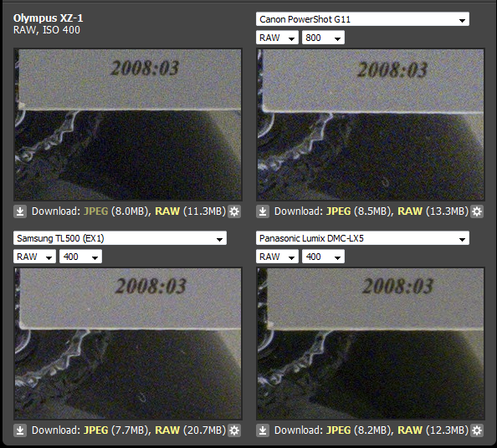Open the Canon PowerShot G11 camera dropdown
Viewport: 497px width, 448px height.
(362, 19)
